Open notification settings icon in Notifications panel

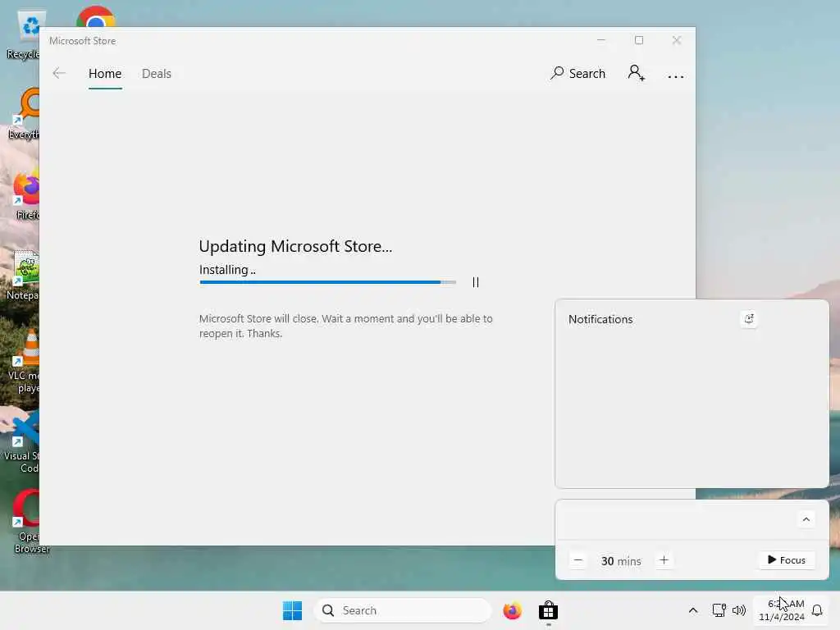coord(749,319)
